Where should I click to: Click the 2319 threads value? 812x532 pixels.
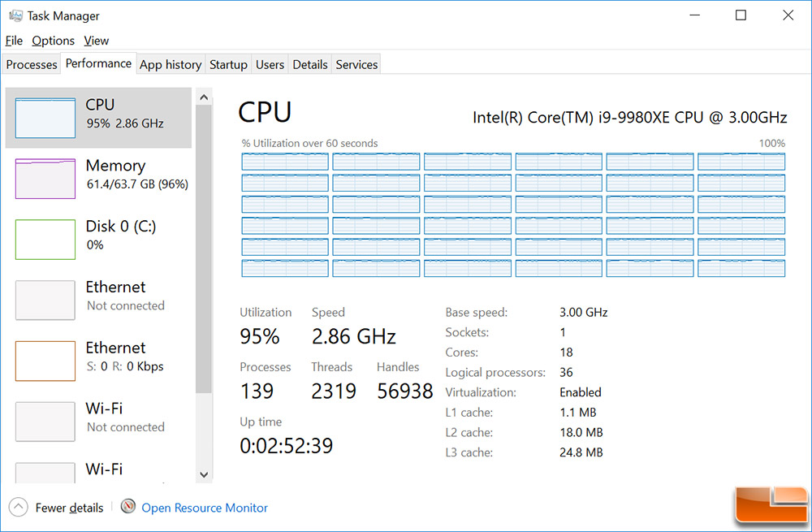point(334,391)
